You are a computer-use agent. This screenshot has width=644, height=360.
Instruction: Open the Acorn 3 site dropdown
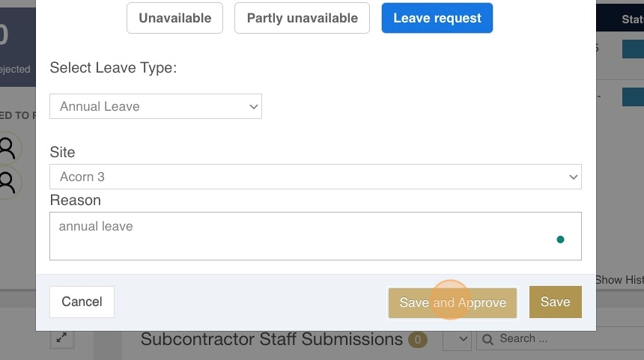(x=315, y=177)
